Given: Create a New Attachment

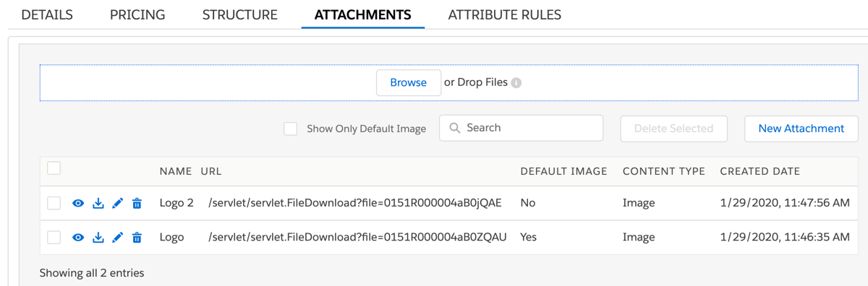Looking at the screenshot, I should tap(801, 129).
